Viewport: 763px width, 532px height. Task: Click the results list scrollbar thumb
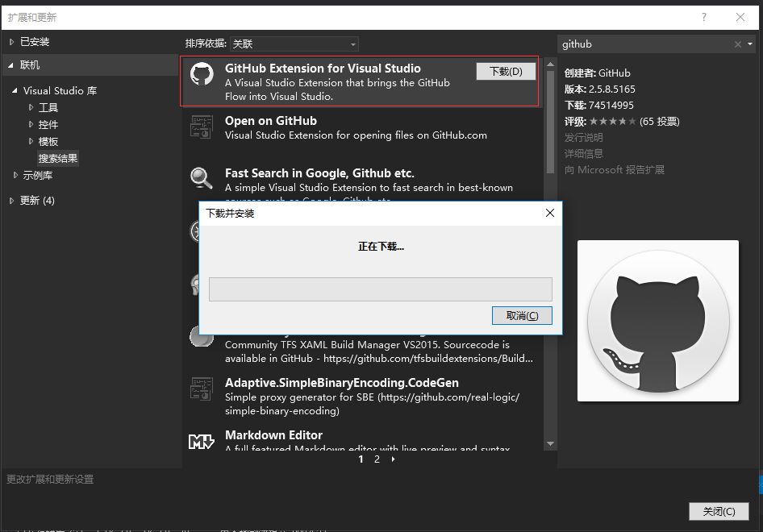click(550, 122)
